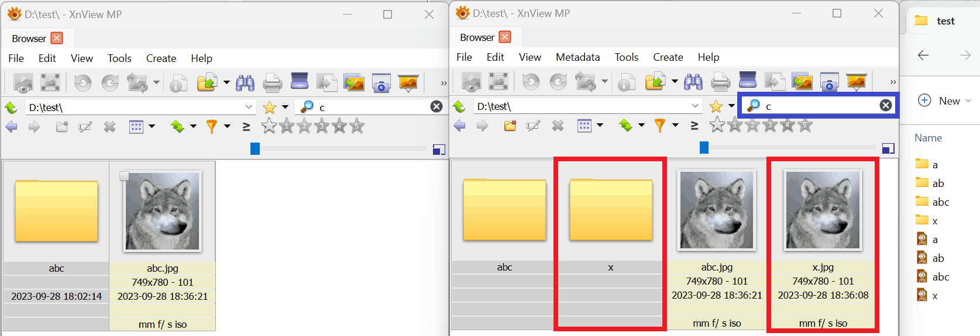Click the Fullscreen icon in right window toolbar
The height and width of the screenshot is (336, 980).
click(x=498, y=82)
